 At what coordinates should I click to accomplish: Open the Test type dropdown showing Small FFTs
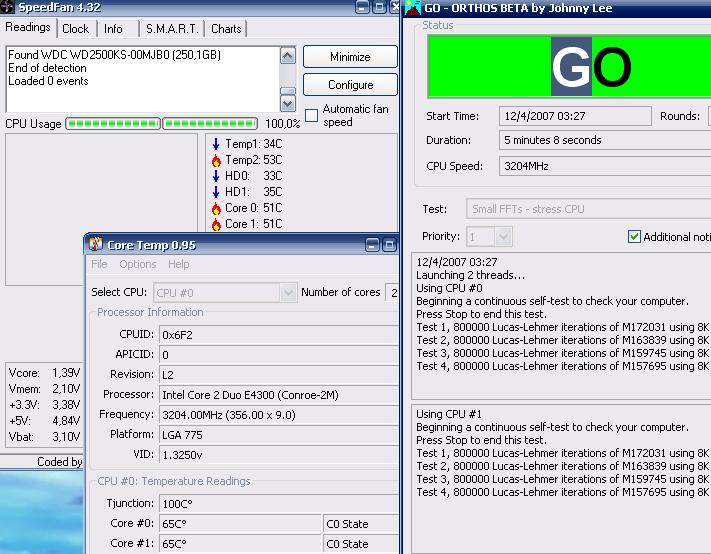coord(589,209)
